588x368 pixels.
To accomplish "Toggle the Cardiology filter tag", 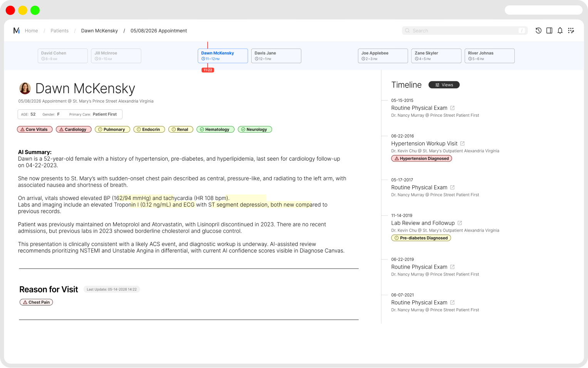I will coord(74,129).
